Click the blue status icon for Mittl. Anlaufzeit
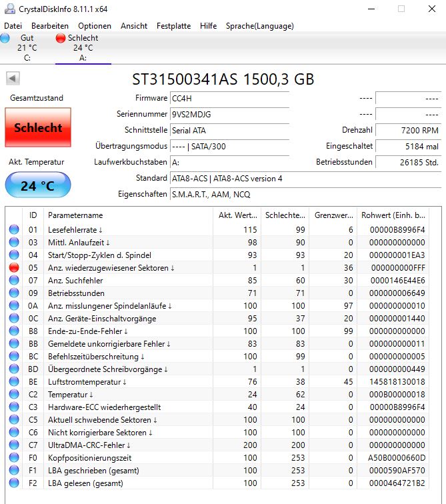The height and width of the screenshot is (504, 446). pyautogui.click(x=14, y=242)
